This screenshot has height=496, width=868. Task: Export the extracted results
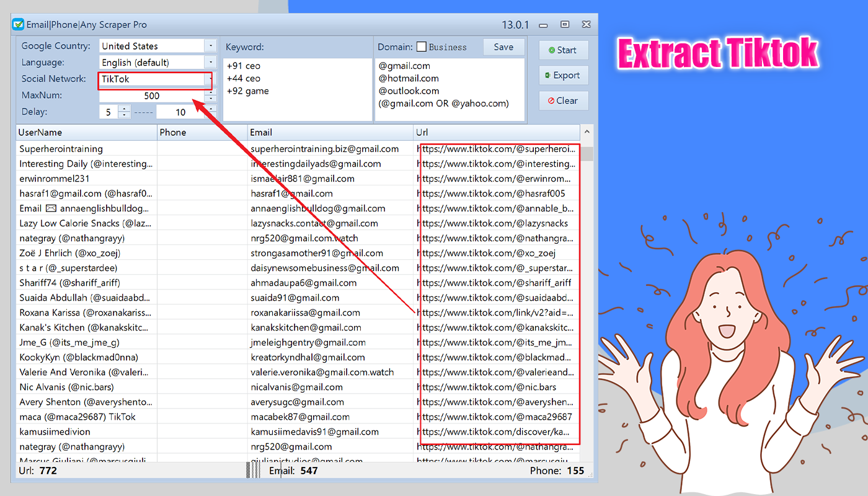click(563, 76)
